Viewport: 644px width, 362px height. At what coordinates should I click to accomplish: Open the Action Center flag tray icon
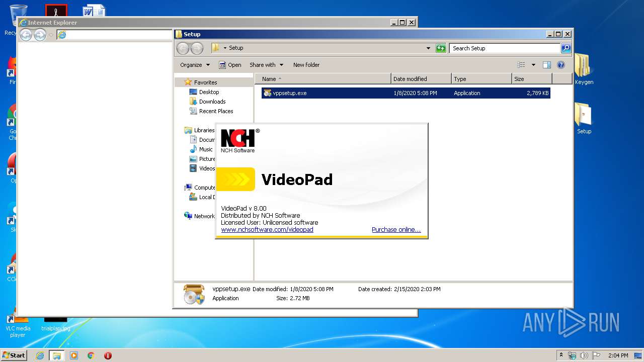pos(596,355)
